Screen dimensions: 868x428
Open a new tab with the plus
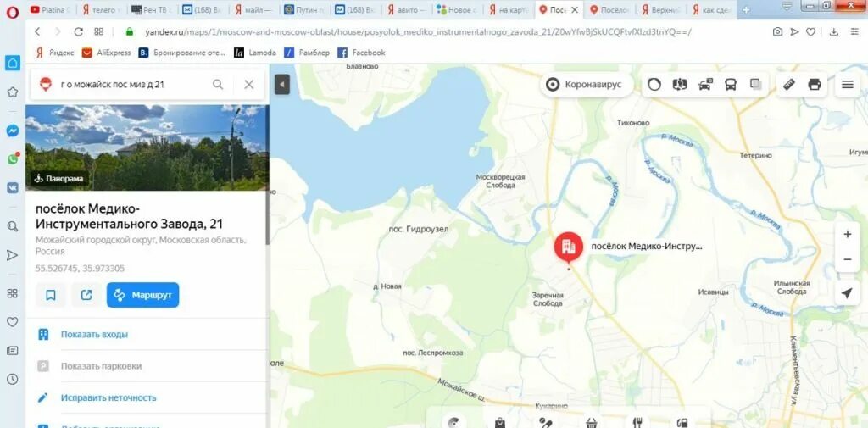click(746, 9)
